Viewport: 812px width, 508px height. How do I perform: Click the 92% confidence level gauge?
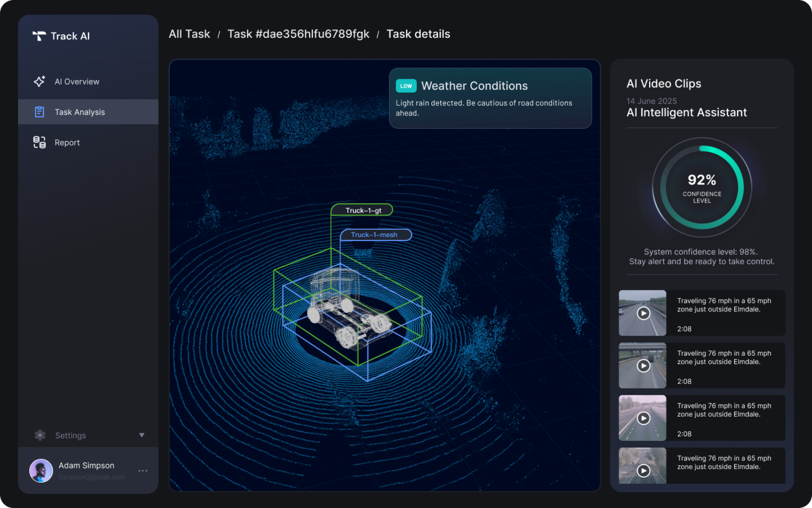coord(702,187)
